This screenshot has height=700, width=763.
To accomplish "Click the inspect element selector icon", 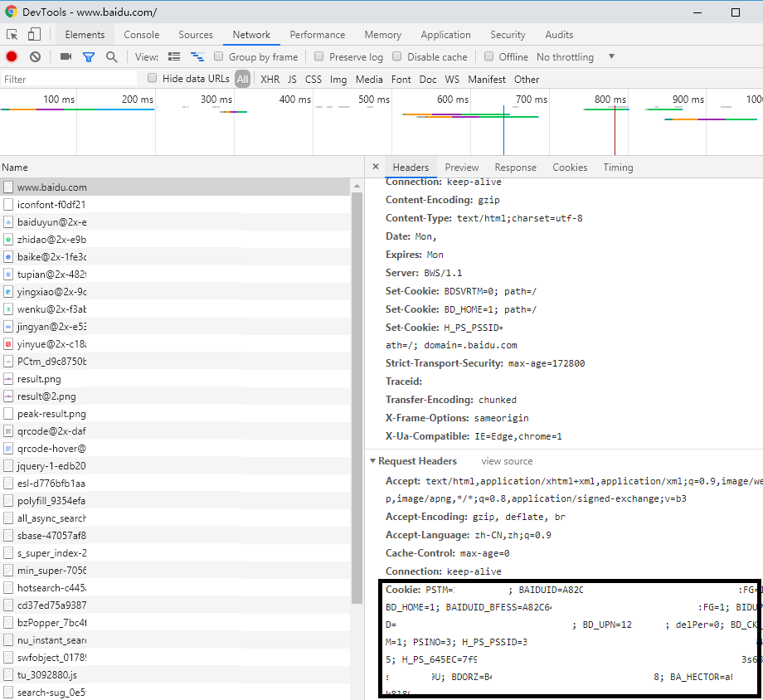I will pos(12,35).
